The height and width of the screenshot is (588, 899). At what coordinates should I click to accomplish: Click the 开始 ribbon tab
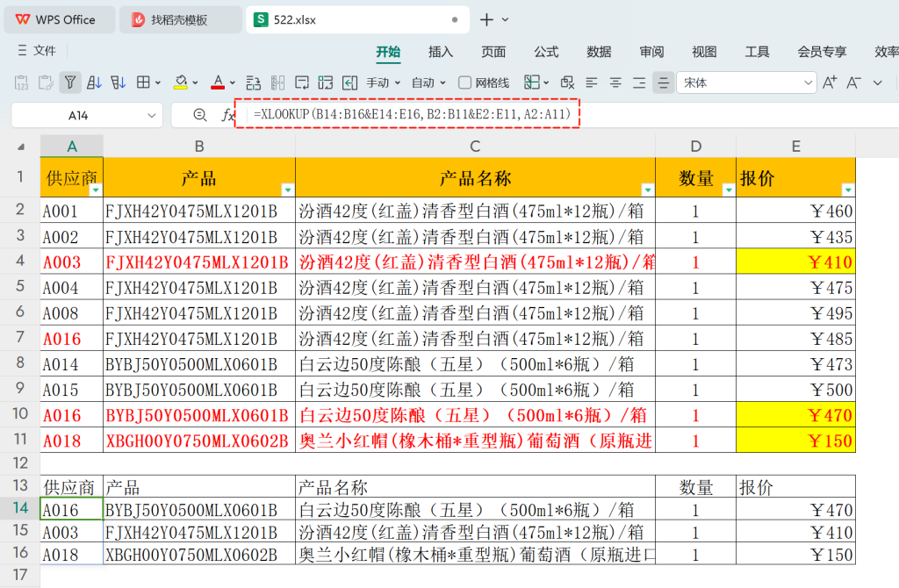[x=388, y=52]
